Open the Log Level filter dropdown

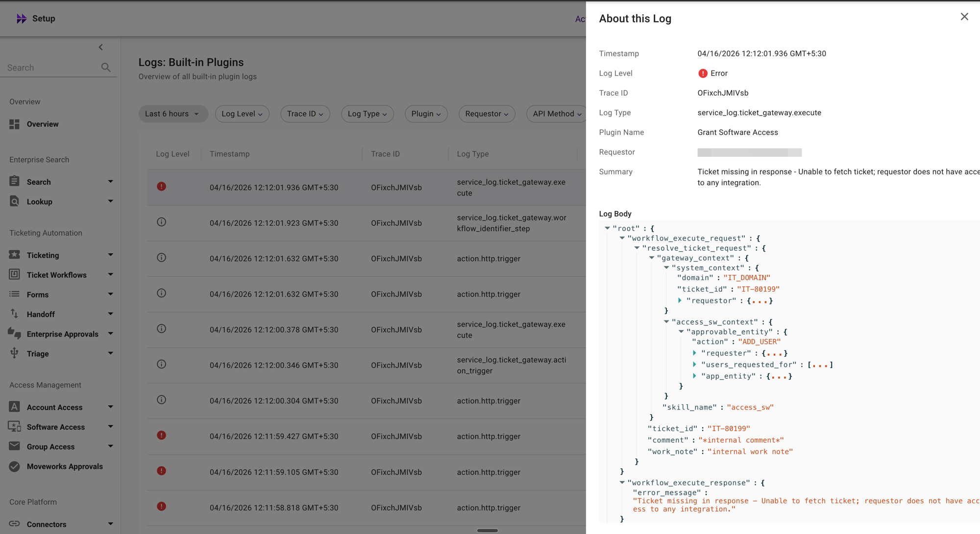tap(242, 114)
